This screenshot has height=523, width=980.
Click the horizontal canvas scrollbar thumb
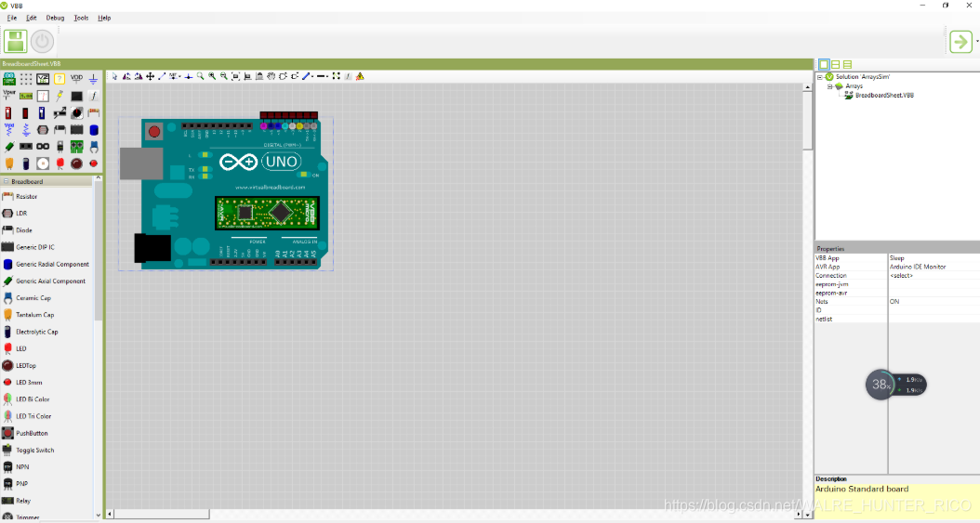(162, 515)
